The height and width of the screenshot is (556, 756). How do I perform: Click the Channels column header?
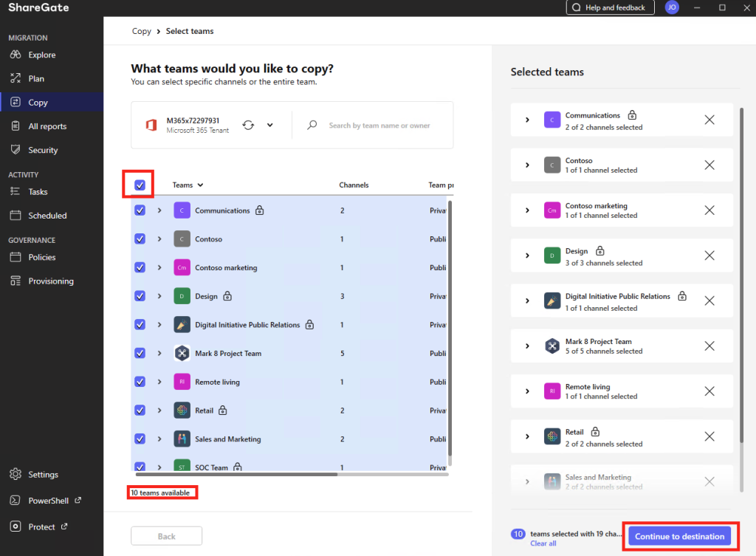point(354,185)
